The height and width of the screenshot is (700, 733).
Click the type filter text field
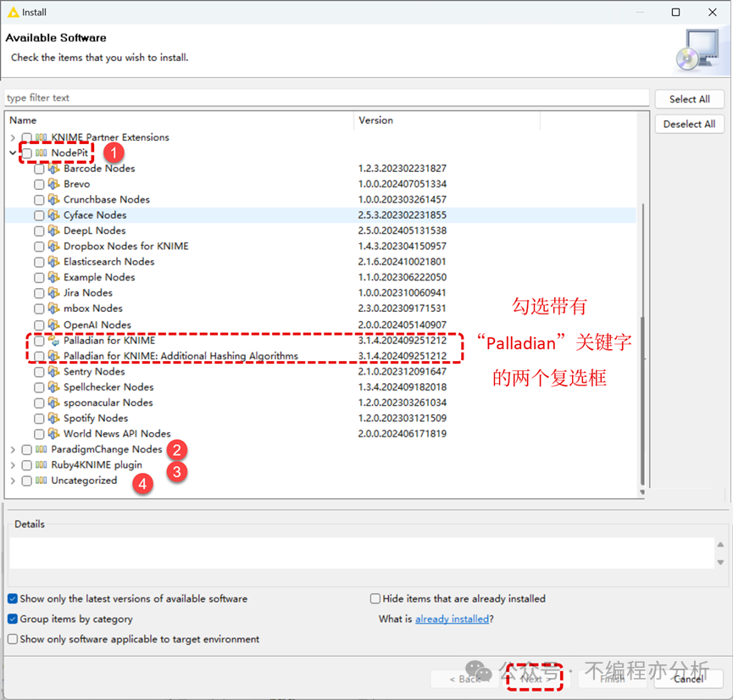327,97
